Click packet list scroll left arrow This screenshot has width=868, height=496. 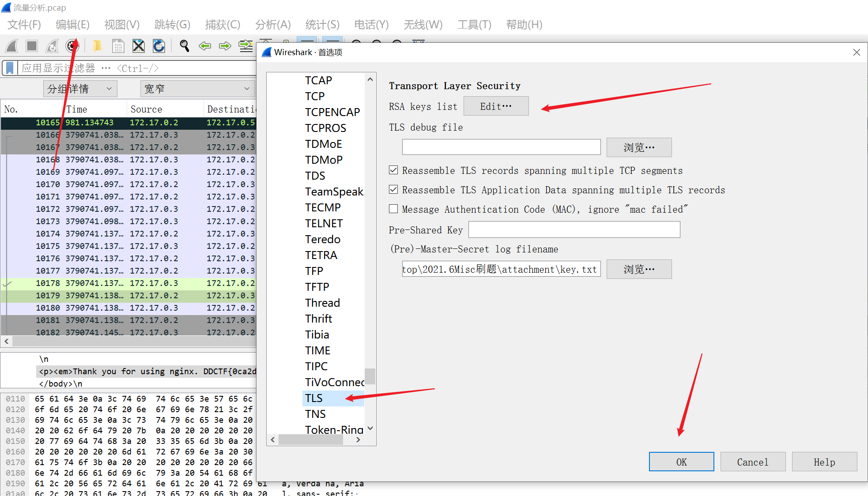[x=7, y=341]
